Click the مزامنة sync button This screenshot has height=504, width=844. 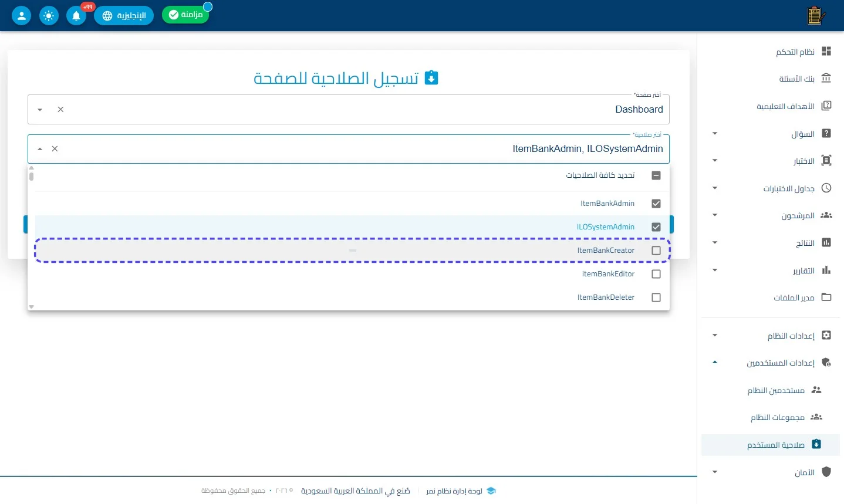(x=185, y=15)
